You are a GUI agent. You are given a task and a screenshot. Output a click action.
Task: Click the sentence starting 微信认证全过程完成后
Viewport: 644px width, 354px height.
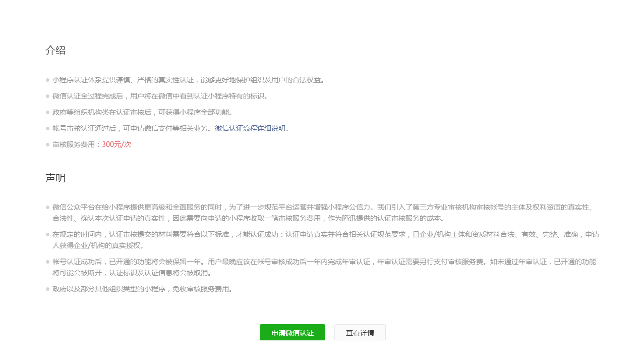[x=160, y=96]
